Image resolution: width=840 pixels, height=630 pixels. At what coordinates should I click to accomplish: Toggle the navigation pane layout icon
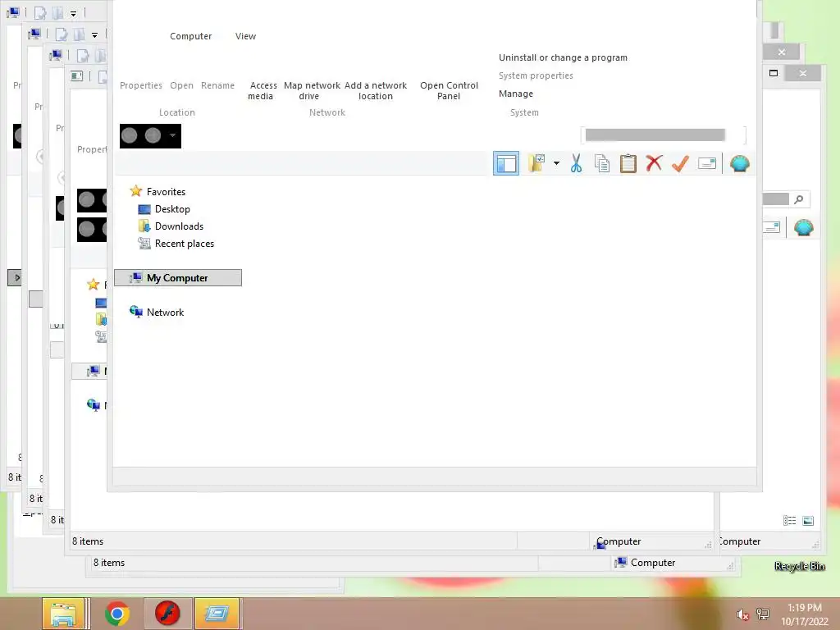(x=505, y=163)
